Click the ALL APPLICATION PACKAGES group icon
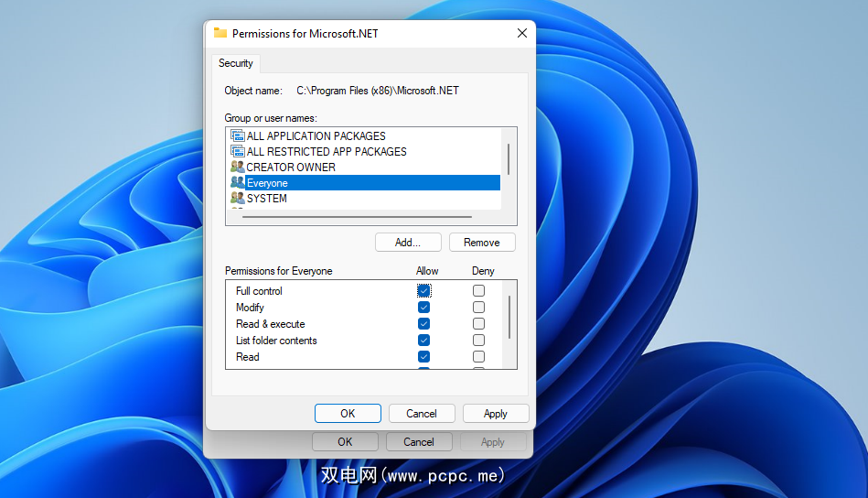Viewport: 868px width, 498px height. pyautogui.click(x=238, y=135)
